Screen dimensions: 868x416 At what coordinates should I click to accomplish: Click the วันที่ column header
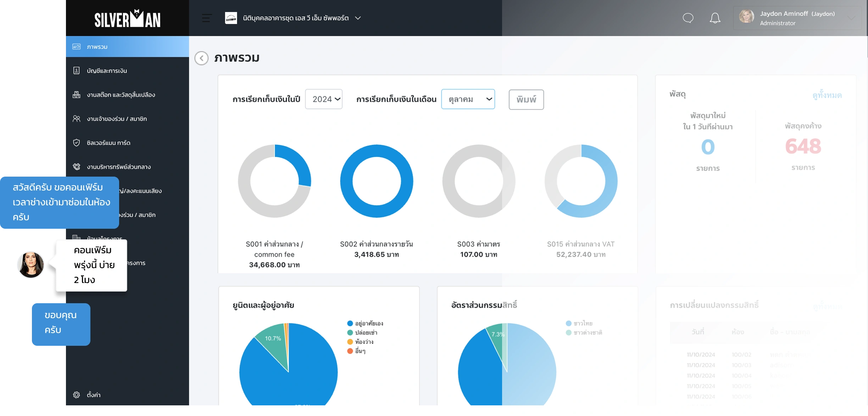pos(698,332)
